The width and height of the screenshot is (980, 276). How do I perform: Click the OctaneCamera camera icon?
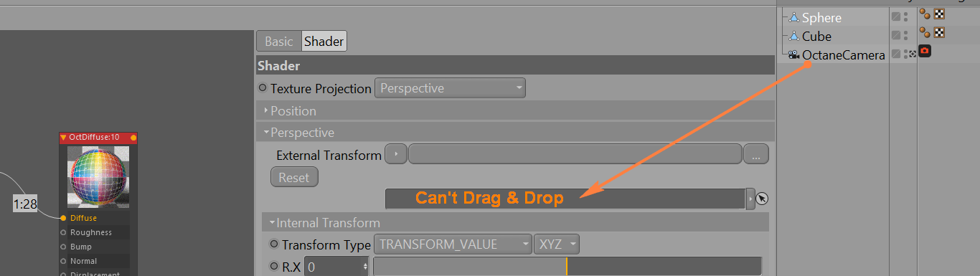coord(794,54)
